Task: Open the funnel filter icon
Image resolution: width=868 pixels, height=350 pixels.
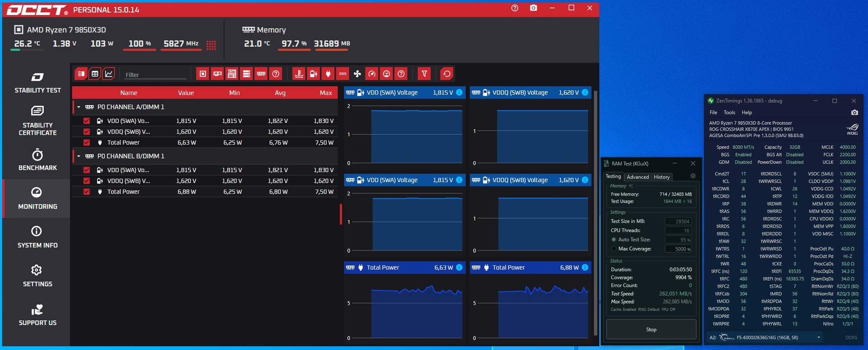Action: pyautogui.click(x=424, y=74)
